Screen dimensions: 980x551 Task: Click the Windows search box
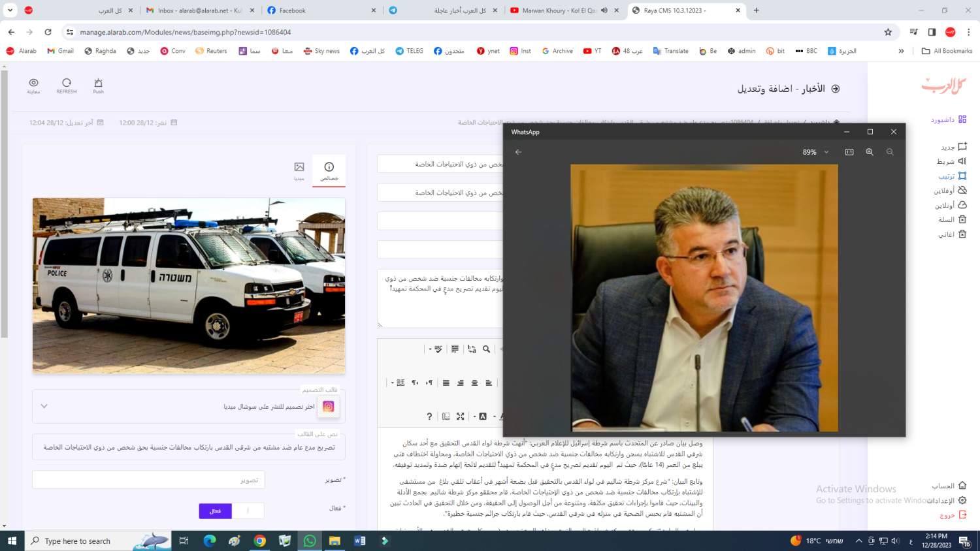[x=98, y=541]
